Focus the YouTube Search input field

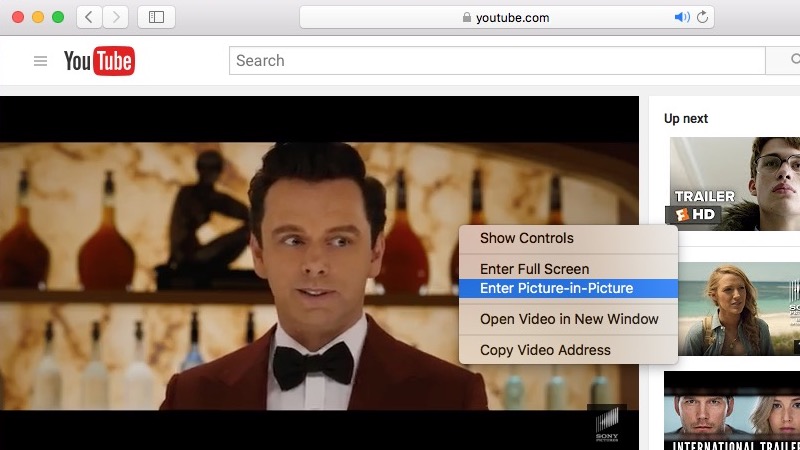click(x=495, y=61)
